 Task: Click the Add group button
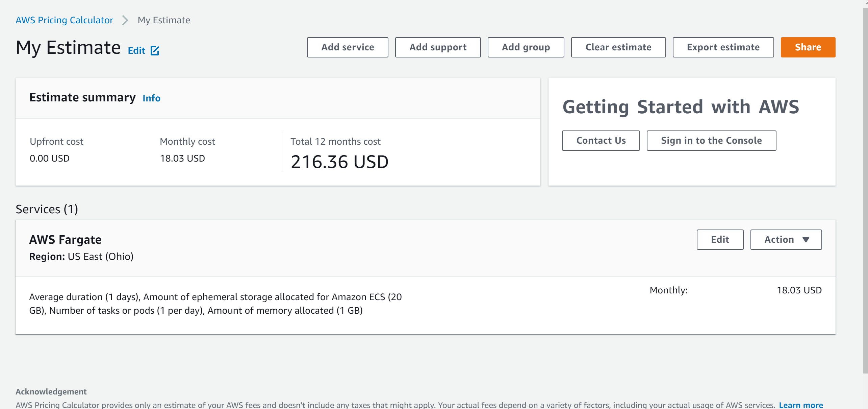[526, 47]
